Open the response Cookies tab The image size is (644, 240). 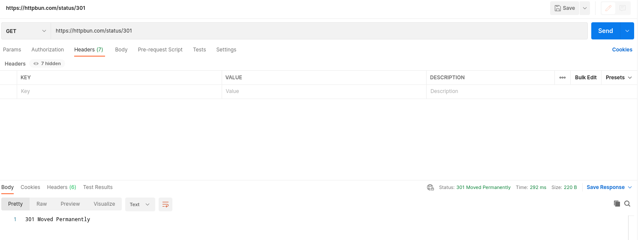coord(30,187)
